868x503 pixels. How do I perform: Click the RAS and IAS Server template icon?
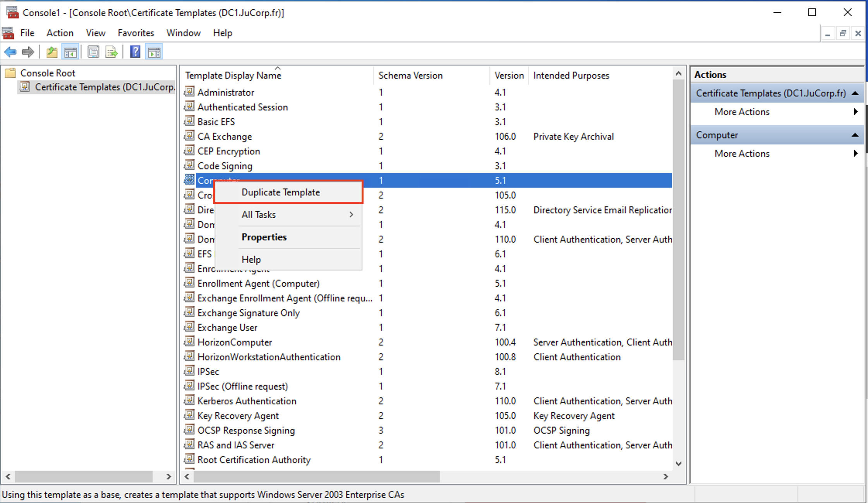pos(189,445)
